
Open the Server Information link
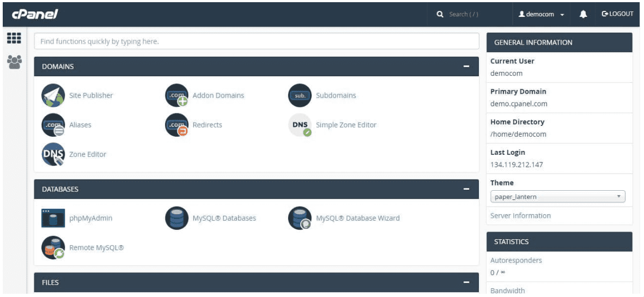[x=520, y=216]
